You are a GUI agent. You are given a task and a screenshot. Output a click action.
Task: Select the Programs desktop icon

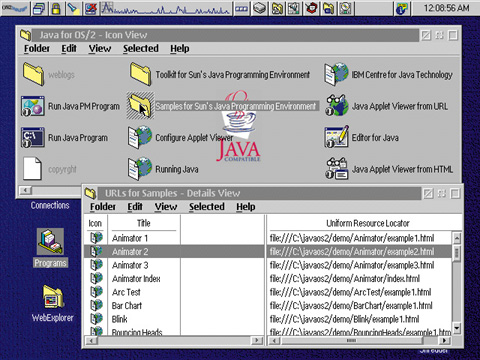pos(50,242)
